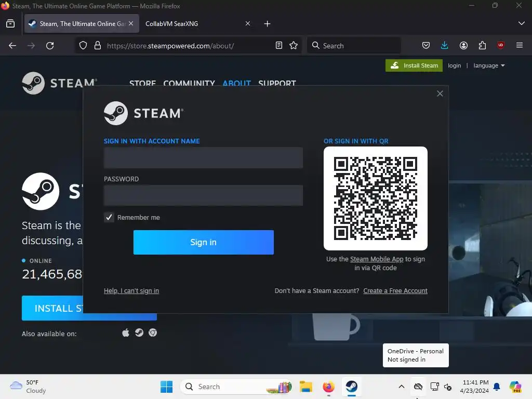Open the ABOUT menu item
The width and height of the screenshot is (532, 399).
click(236, 83)
